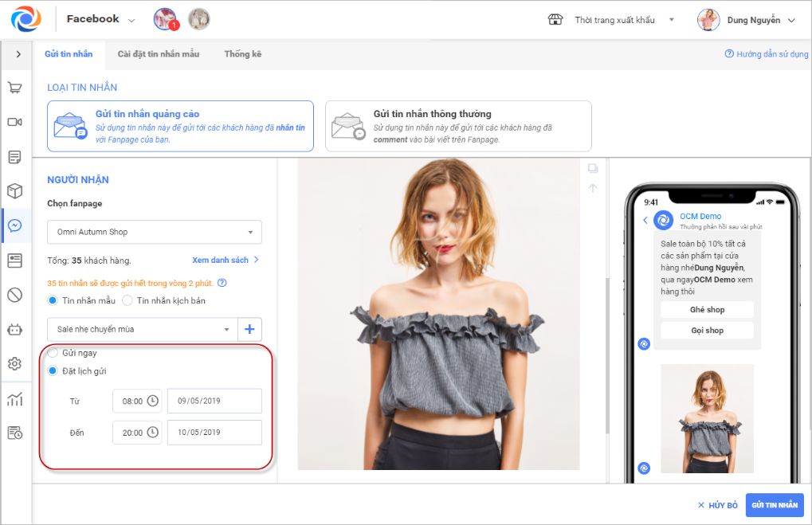
Task: Open the block list sidebar icon
Action: [15, 295]
